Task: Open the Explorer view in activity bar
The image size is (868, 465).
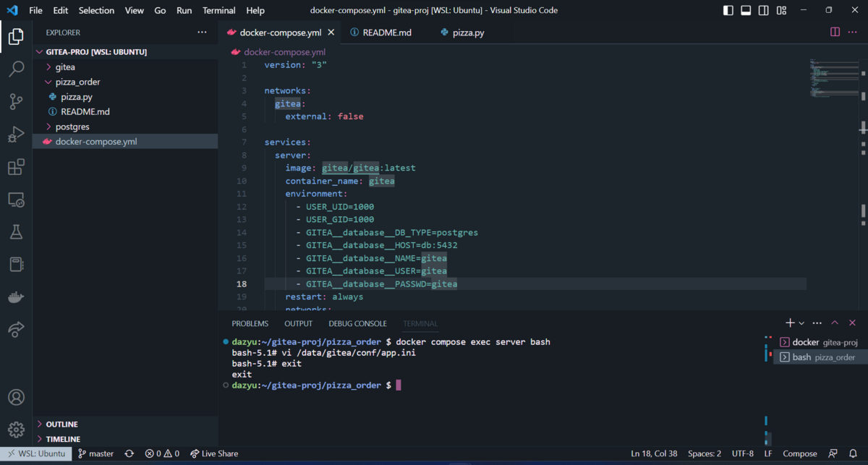Action: click(x=16, y=36)
